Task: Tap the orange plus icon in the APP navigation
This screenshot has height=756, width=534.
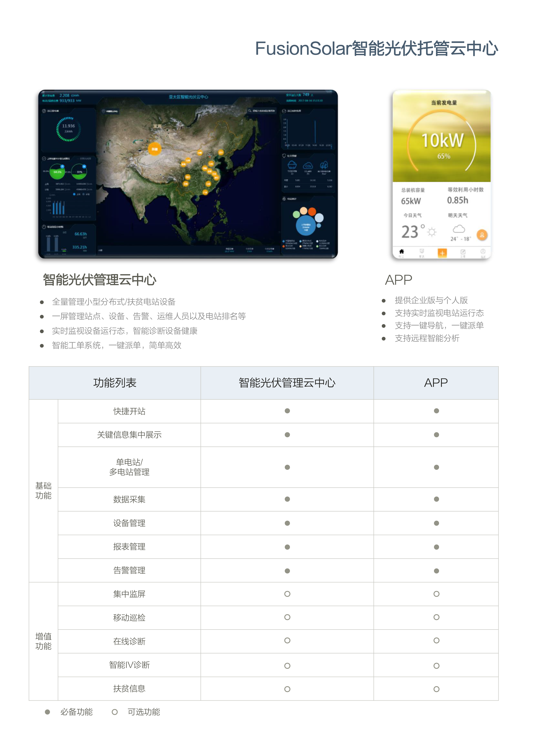Action: pos(442,253)
